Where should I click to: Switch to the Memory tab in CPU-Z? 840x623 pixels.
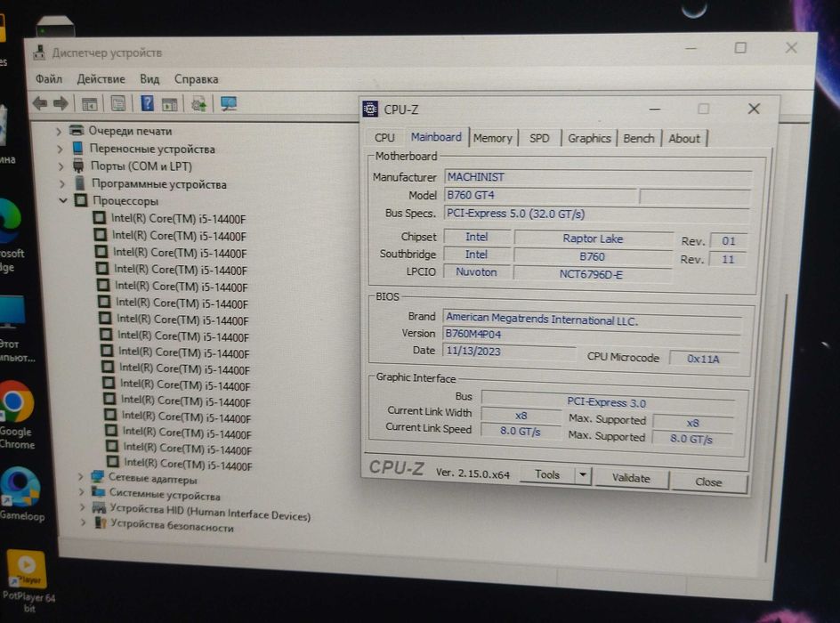point(493,138)
